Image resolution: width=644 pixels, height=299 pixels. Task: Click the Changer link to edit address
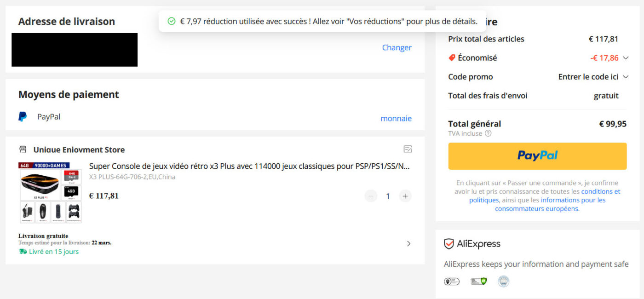397,47
